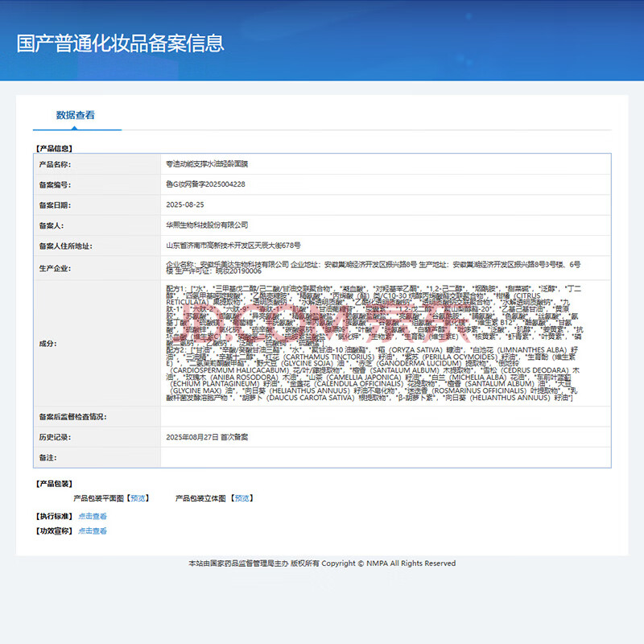Click the 备案人 company name
Image resolution: width=644 pixels, height=644 pixels.
(207, 225)
